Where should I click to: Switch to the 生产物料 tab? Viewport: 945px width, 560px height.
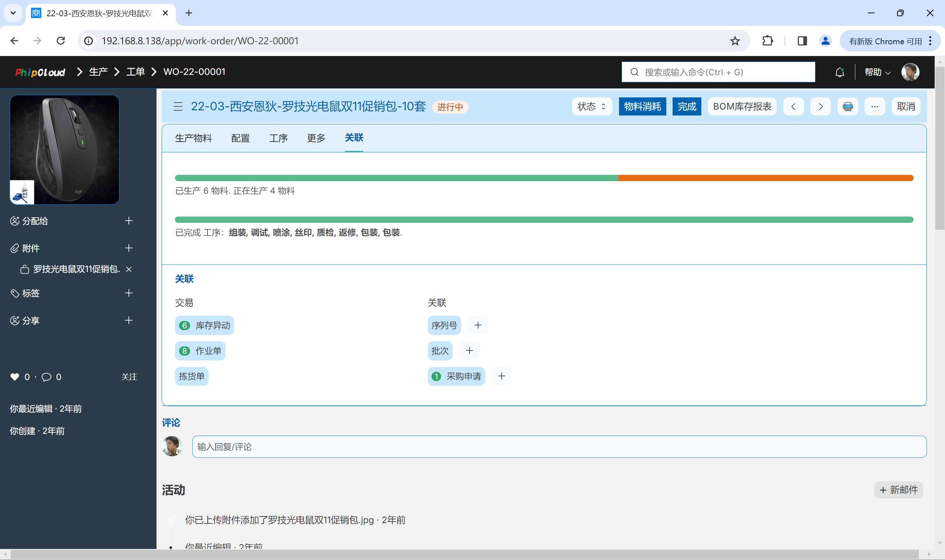pyautogui.click(x=193, y=138)
